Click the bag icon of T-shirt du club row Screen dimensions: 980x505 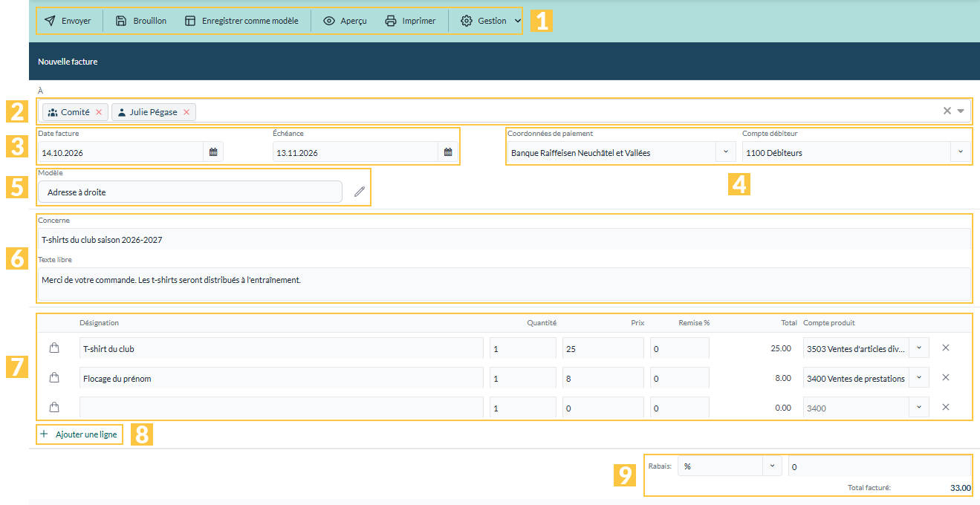(53, 348)
